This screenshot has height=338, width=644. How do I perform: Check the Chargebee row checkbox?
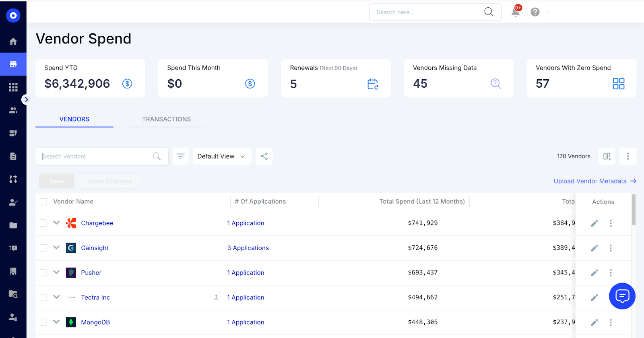43,223
